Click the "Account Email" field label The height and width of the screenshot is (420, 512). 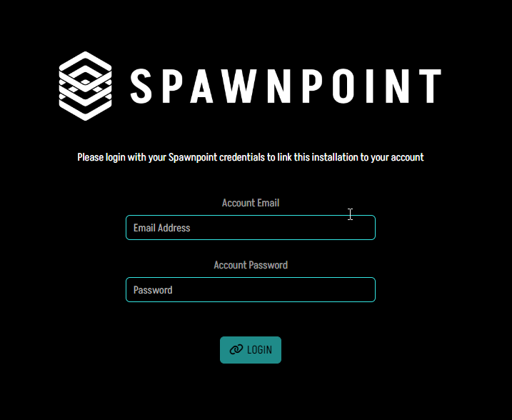[250, 203]
